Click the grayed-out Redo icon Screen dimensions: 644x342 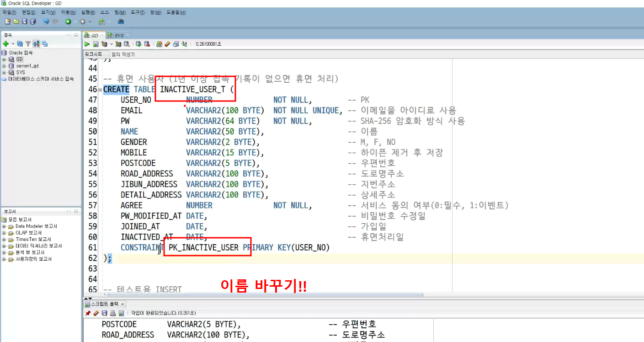click(x=55, y=21)
